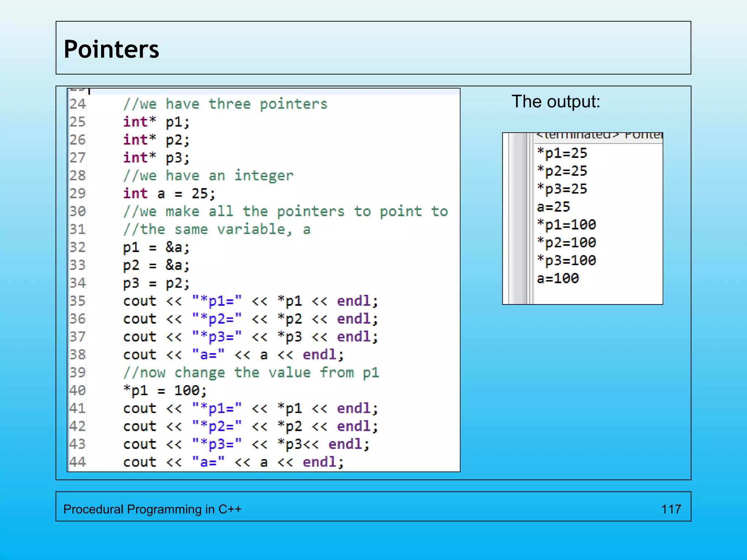Click output line 'a=25'

point(553,207)
